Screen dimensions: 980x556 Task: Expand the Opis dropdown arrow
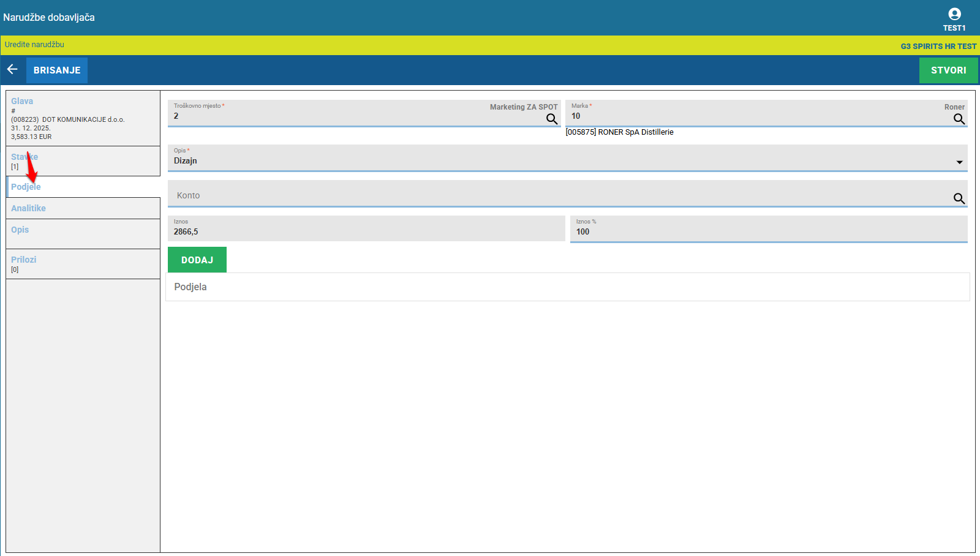click(959, 162)
